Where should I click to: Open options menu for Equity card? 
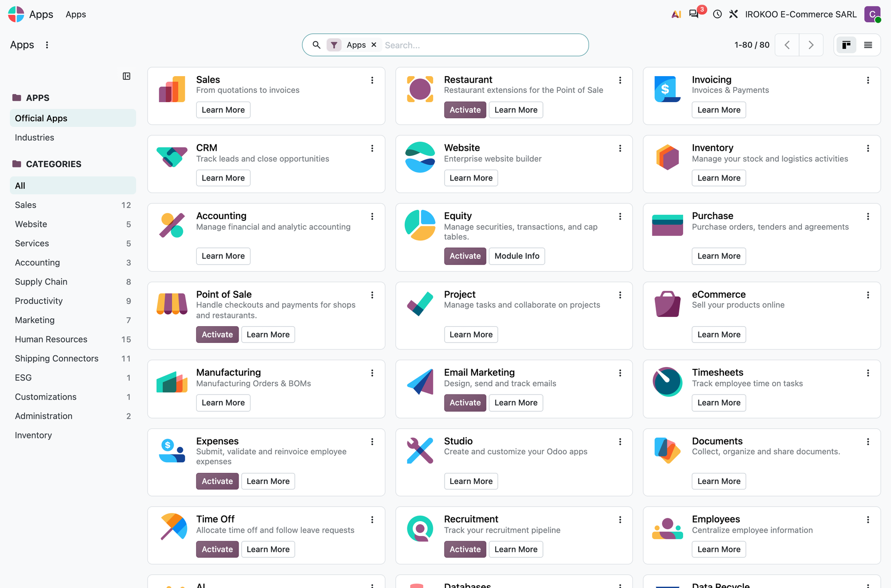(620, 216)
